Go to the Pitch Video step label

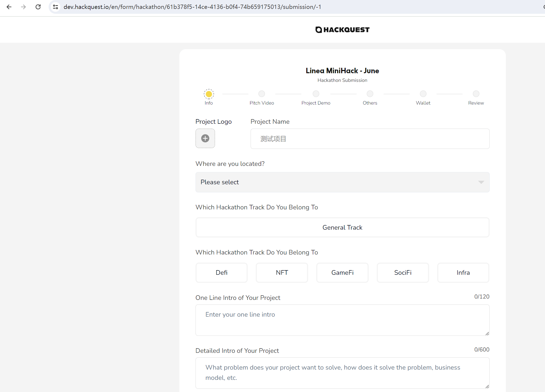tap(262, 103)
